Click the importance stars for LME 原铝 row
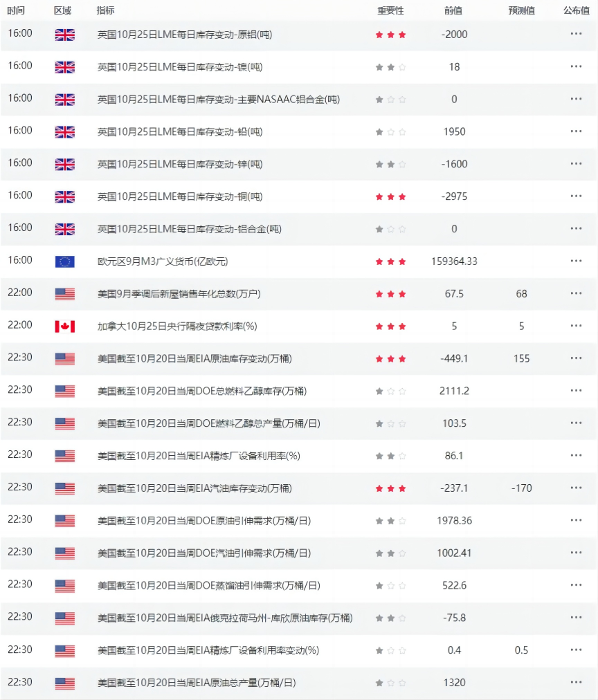598x700 pixels. tap(390, 35)
